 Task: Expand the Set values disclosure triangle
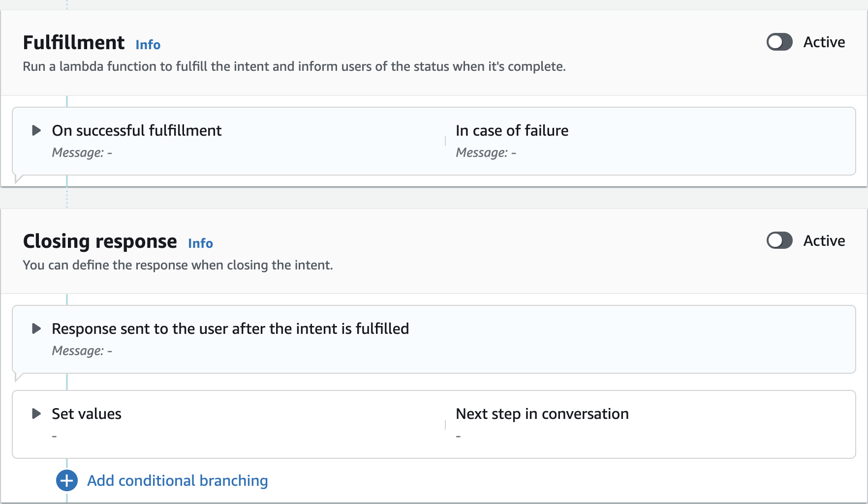[36, 414]
